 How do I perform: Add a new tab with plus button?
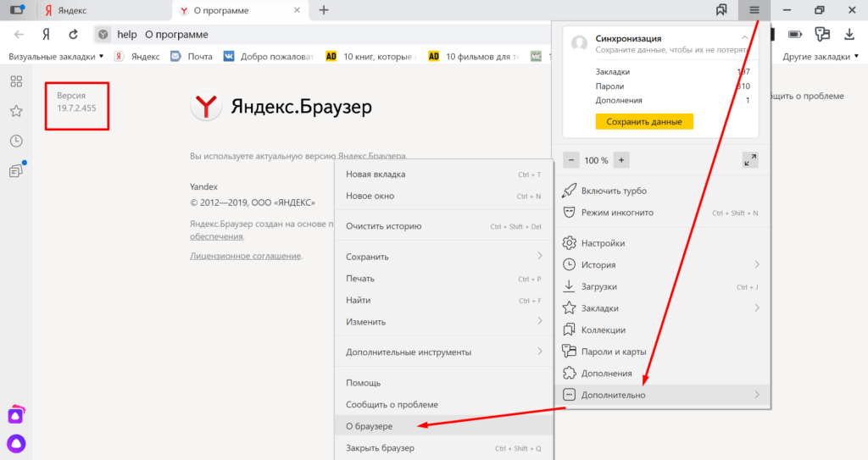324,10
